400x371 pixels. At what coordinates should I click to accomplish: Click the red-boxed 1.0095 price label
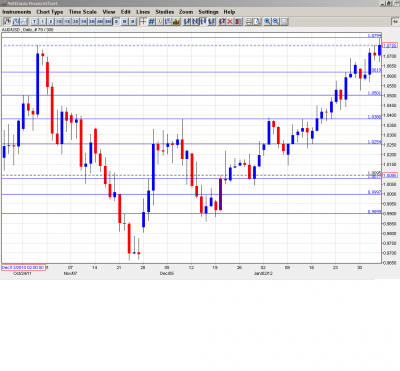click(x=390, y=175)
